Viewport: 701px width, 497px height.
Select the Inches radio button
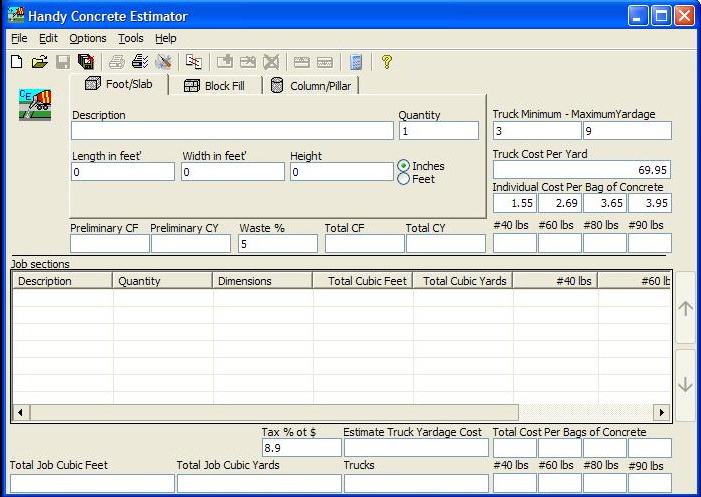point(404,166)
